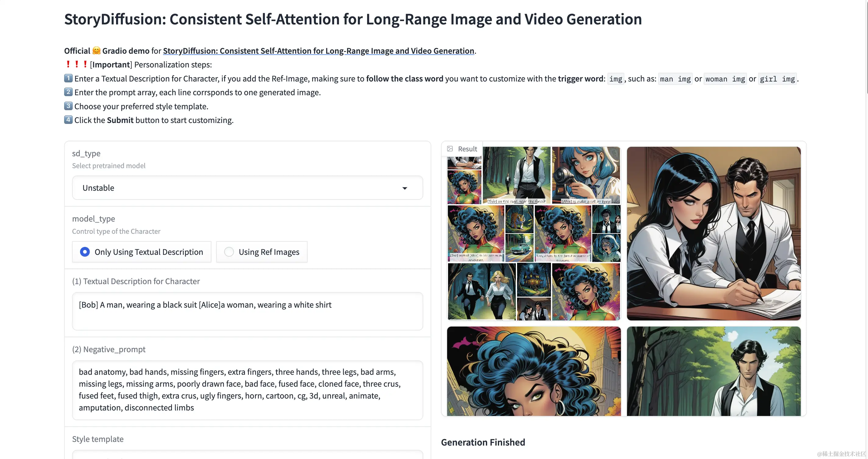Open the comic collage thumbnail in Result
The image size is (868, 459).
[534, 233]
